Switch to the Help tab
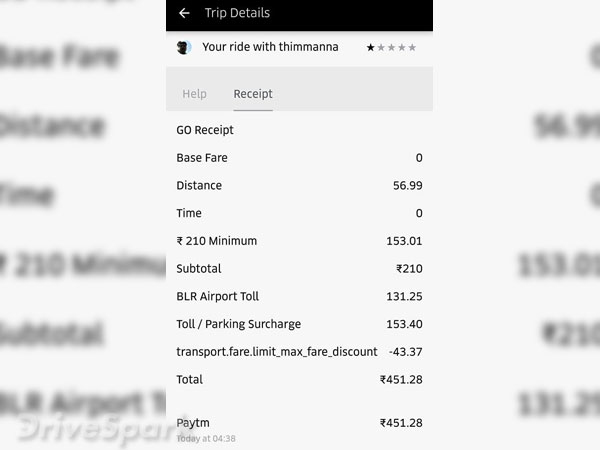 (194, 94)
